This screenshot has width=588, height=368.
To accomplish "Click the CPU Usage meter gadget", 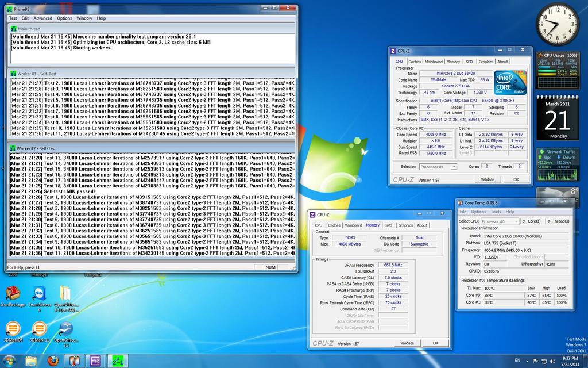I will point(558,70).
